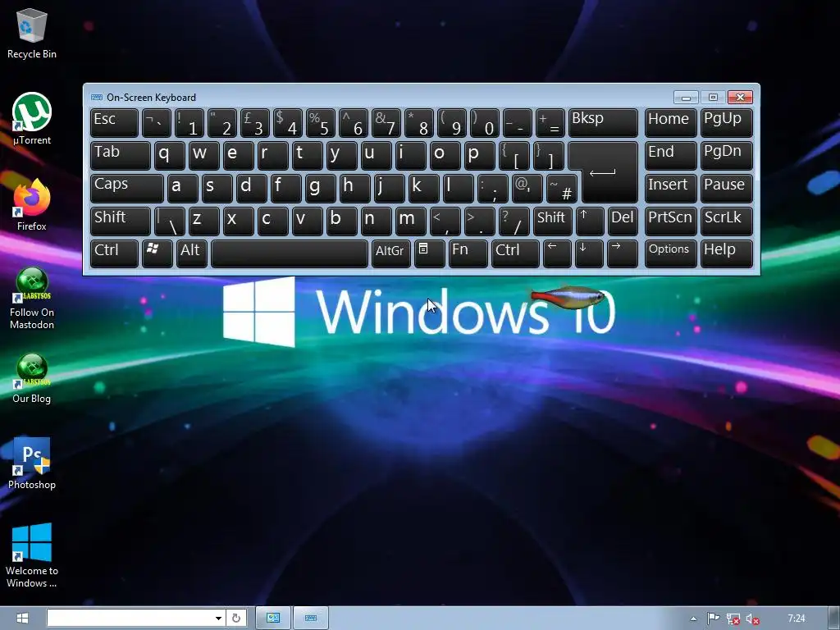
Task: Open the Photoshop desktop shortcut
Action: (32, 463)
